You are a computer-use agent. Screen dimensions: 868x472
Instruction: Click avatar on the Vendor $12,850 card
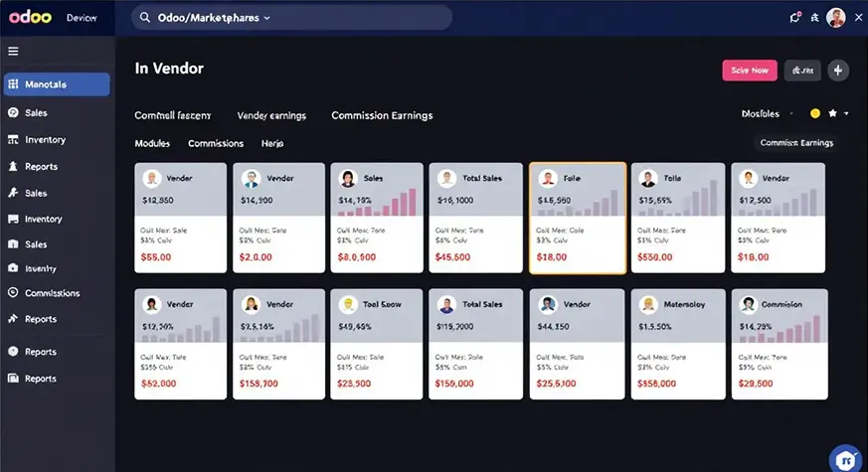(152, 178)
